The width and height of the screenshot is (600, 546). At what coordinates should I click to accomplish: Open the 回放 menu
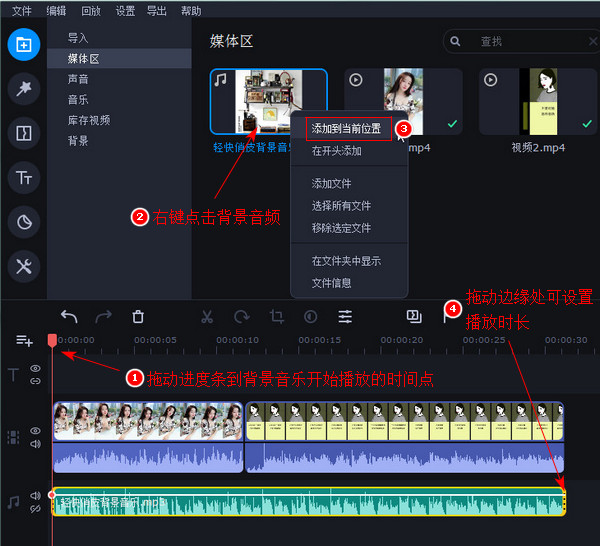click(x=91, y=11)
